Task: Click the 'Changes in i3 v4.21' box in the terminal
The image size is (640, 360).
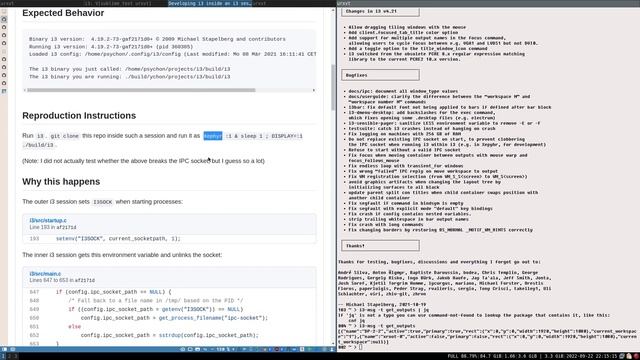Action: click(x=380, y=11)
